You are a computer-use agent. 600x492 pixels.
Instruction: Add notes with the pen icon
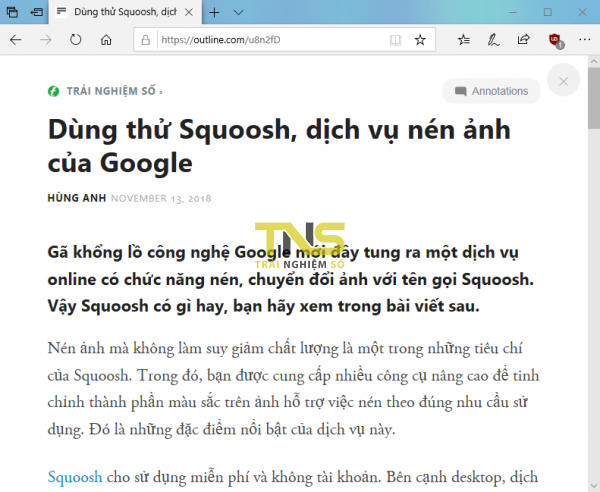(x=493, y=40)
